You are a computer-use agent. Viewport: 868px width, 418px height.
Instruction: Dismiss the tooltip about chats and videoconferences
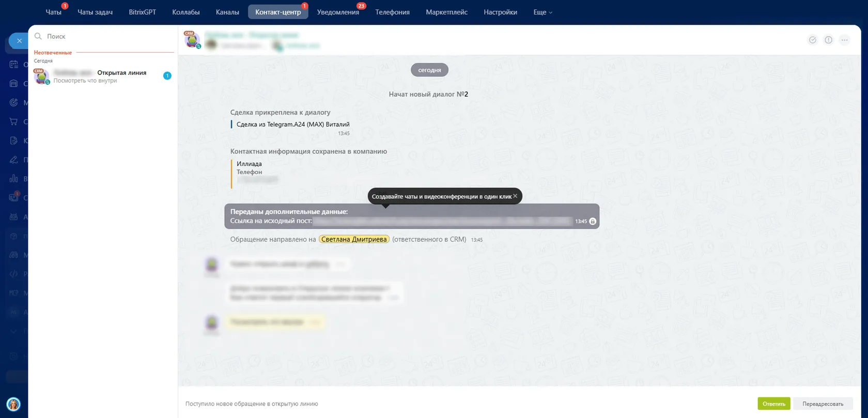click(515, 196)
